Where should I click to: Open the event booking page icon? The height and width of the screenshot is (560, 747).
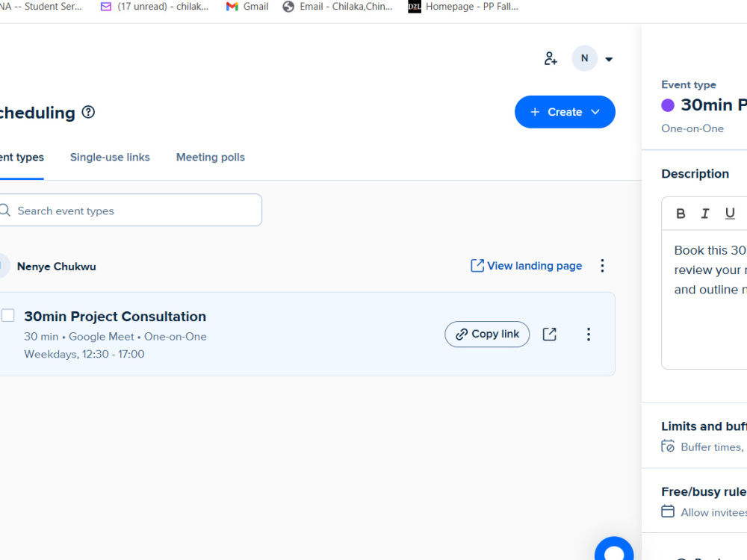(x=549, y=335)
